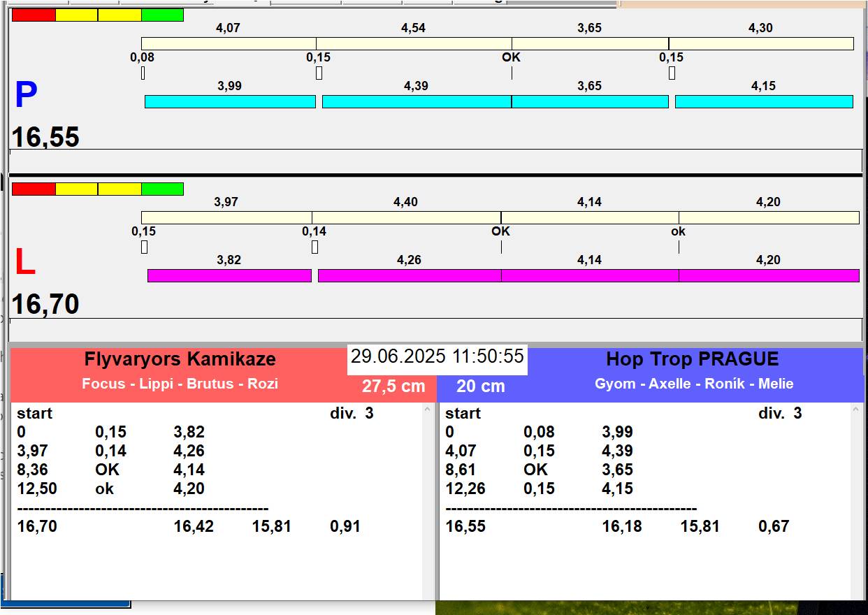Click the magenta 4,26 segment in lane L
Screen dimensions: 868x615
pyautogui.click(x=410, y=275)
